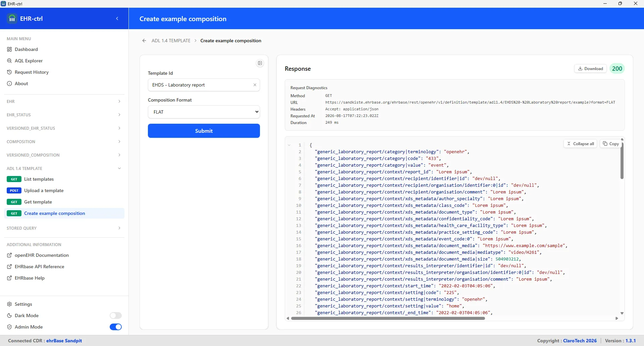Click ADL 1.4 TEMPLATE breadcrumb
The image size is (644, 346).
171,41
